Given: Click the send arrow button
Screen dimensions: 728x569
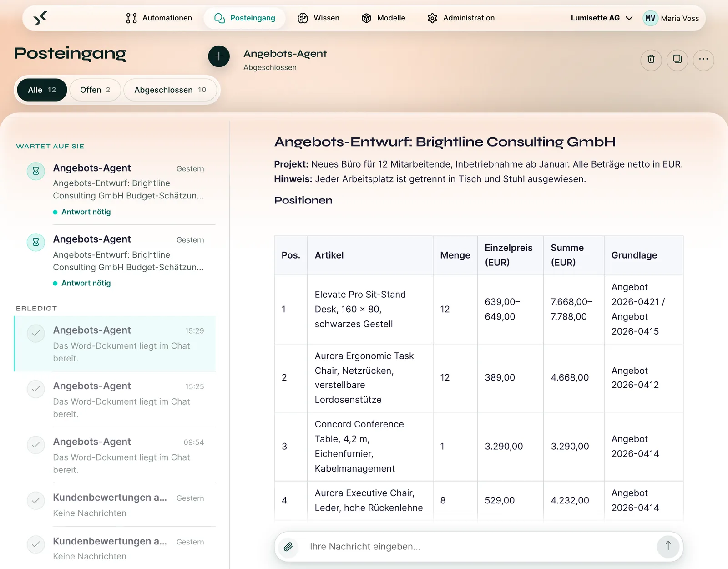Looking at the screenshot, I should point(668,546).
